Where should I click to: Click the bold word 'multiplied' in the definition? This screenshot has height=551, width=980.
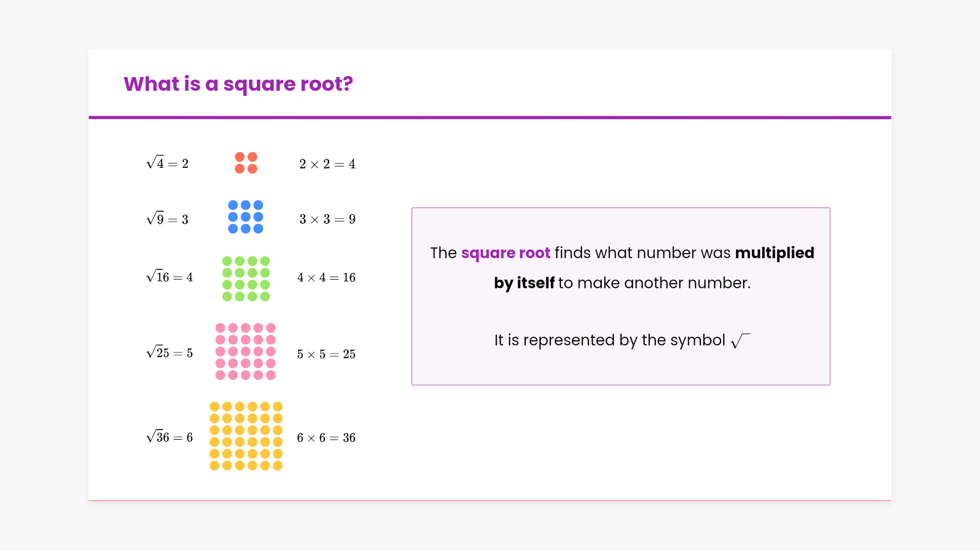(774, 253)
